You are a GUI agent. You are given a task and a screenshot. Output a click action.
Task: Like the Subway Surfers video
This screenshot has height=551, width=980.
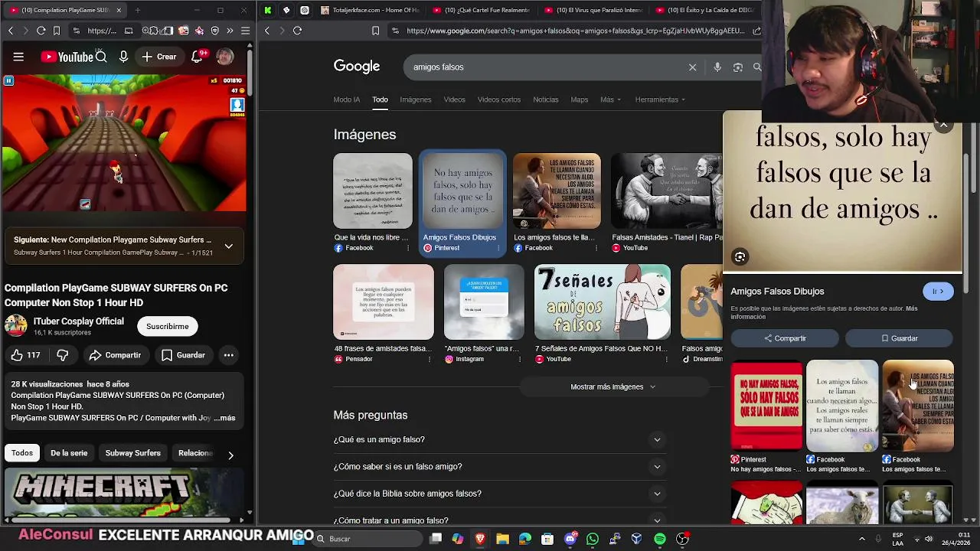(25, 355)
